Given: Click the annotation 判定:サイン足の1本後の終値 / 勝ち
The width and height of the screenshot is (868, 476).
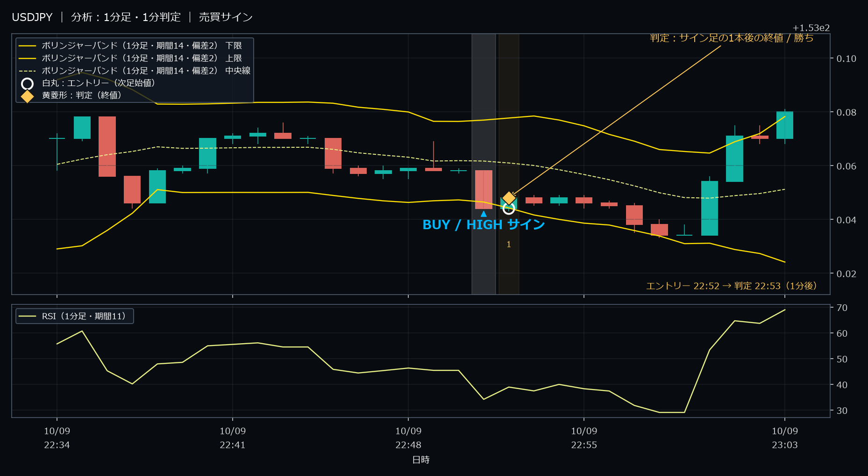Looking at the screenshot, I should click(732, 38).
